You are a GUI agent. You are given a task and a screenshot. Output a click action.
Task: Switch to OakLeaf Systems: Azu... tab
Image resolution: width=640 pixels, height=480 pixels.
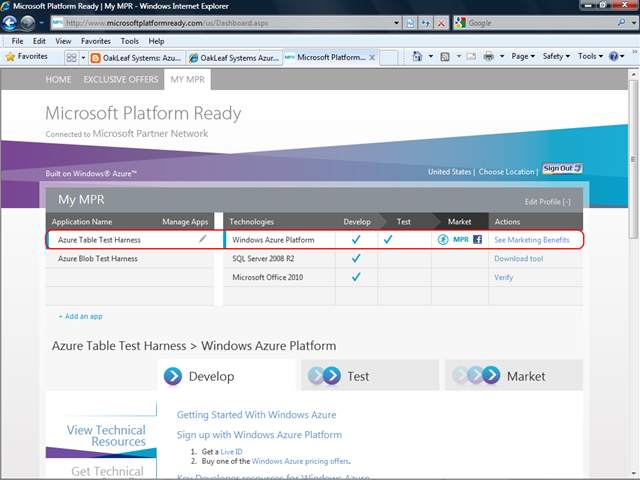click(x=136, y=58)
